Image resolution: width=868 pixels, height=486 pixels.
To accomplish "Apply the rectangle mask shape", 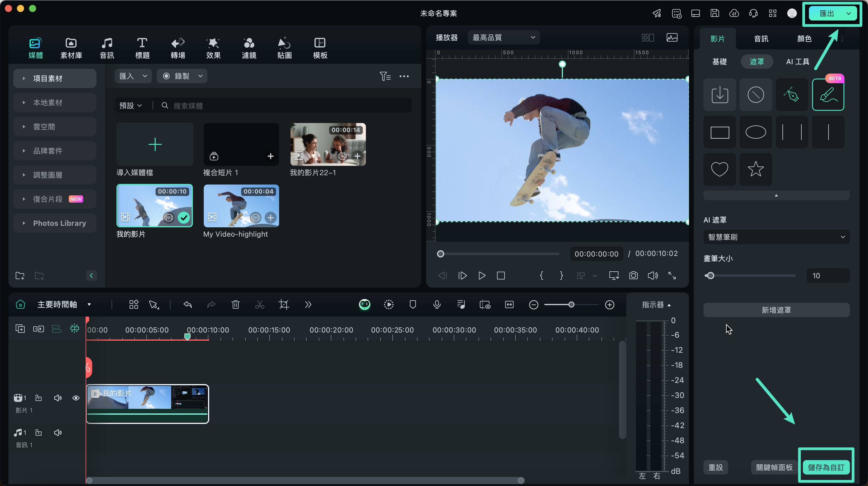I will [x=719, y=132].
